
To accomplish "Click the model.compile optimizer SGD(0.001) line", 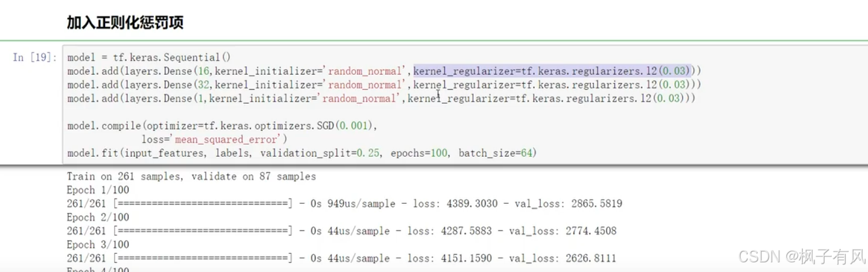I will click(222, 125).
